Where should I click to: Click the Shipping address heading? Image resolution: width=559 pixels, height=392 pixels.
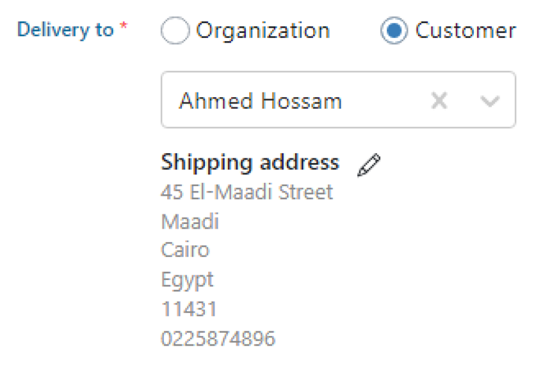(x=250, y=162)
